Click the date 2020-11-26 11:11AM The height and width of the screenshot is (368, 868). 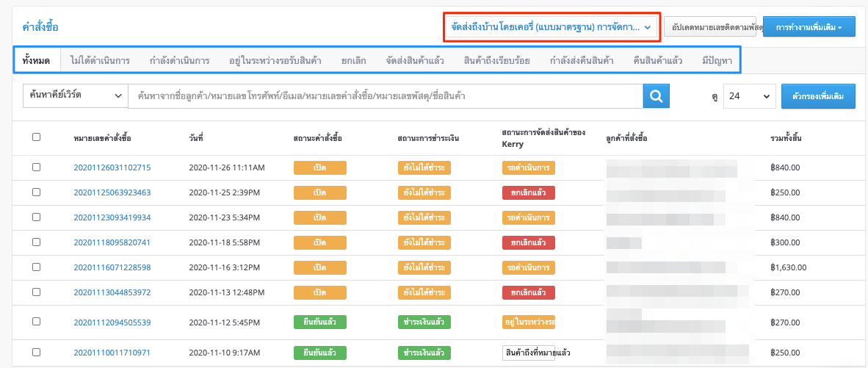coord(227,167)
